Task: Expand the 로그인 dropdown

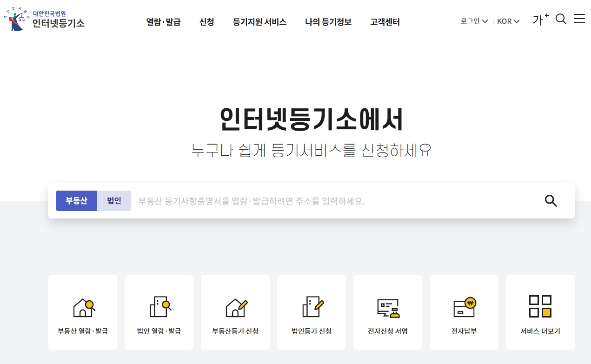Action: point(474,21)
